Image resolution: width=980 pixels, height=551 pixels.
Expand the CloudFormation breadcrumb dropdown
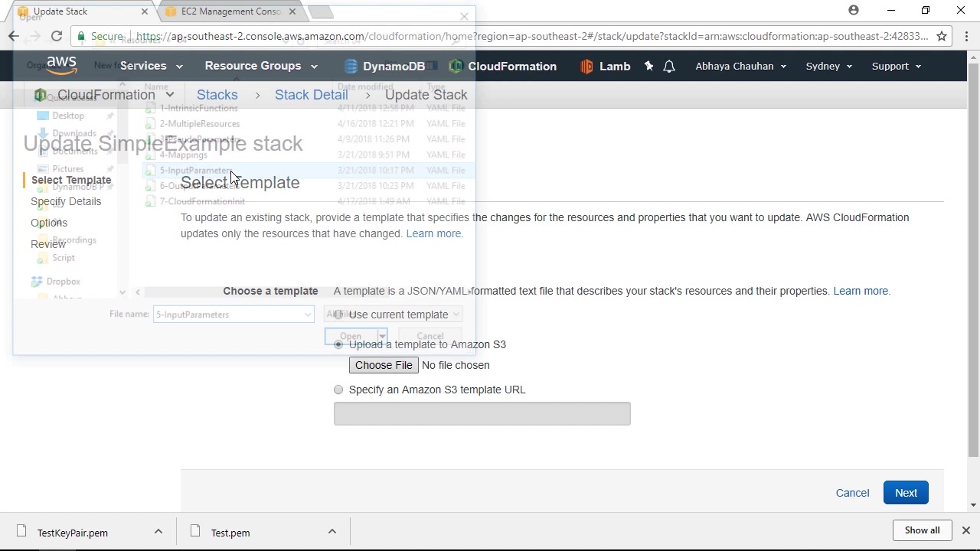(x=170, y=95)
